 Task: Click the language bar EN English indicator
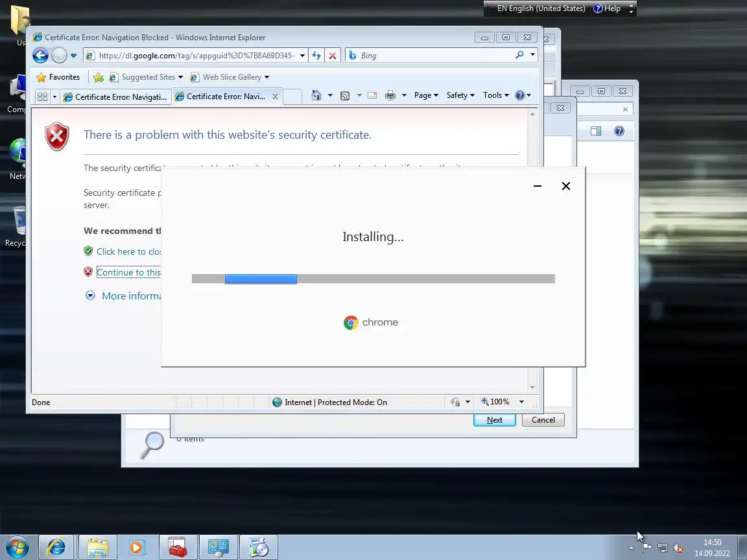(x=541, y=8)
